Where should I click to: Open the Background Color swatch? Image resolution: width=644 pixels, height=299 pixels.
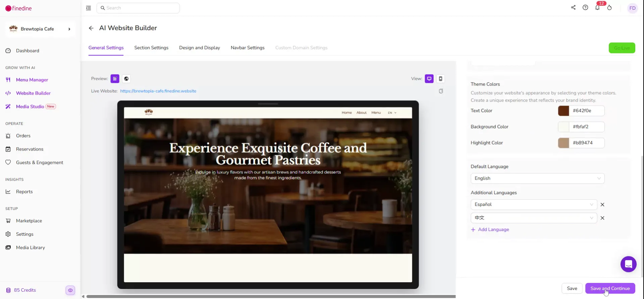[x=563, y=127]
